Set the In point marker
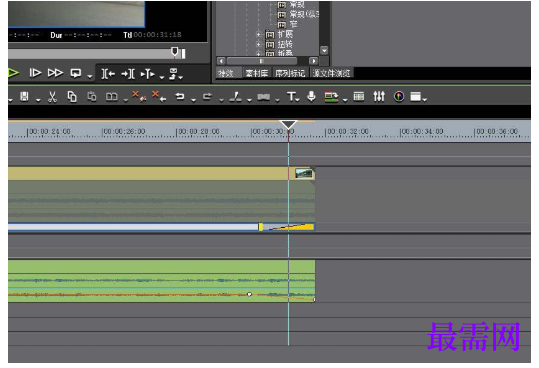Image resolution: width=539 pixels, height=368 pixels. pos(108,74)
